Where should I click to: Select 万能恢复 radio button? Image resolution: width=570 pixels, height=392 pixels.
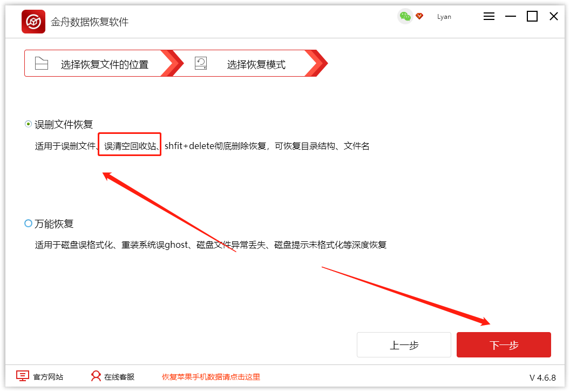(28, 224)
